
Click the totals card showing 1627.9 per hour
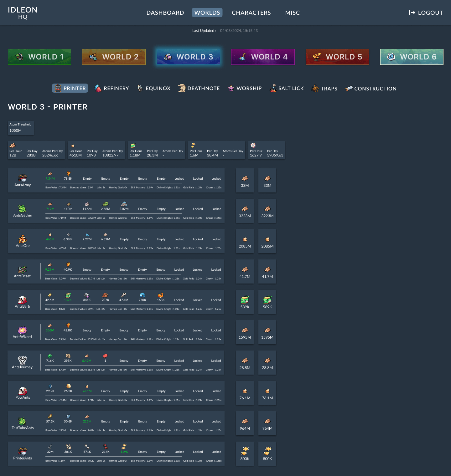[x=267, y=150]
